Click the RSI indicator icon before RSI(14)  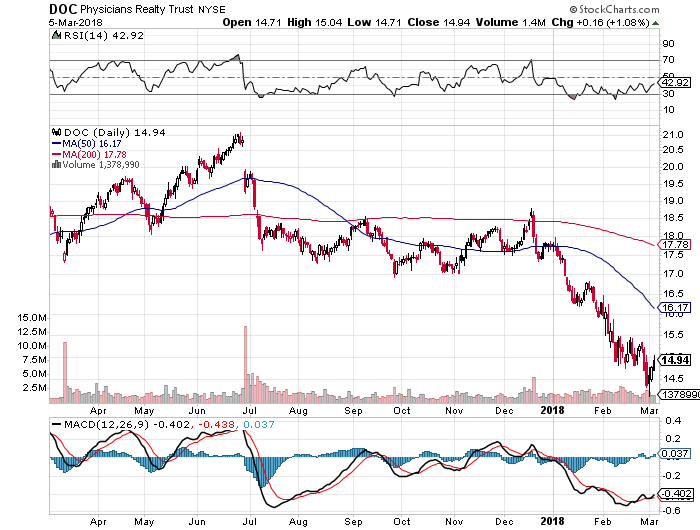coord(56,35)
